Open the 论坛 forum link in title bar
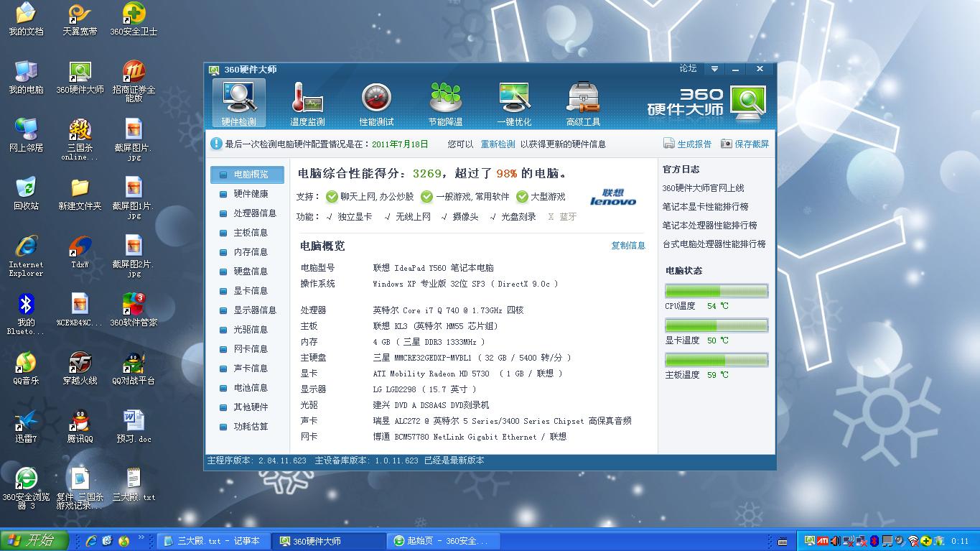Screen dimensions: 980x551 (688, 68)
